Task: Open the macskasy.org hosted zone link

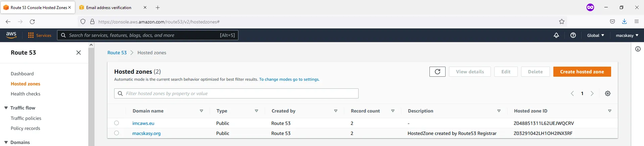Action: click(x=146, y=133)
